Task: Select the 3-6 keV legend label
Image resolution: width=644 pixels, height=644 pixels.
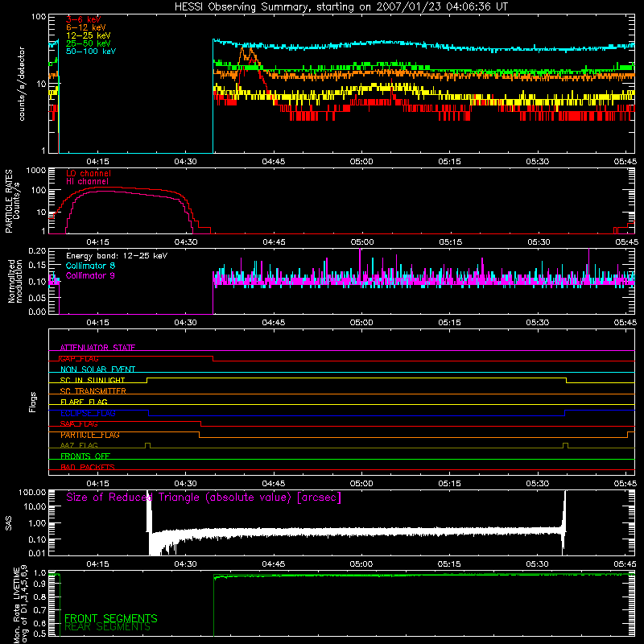Action: (83, 19)
